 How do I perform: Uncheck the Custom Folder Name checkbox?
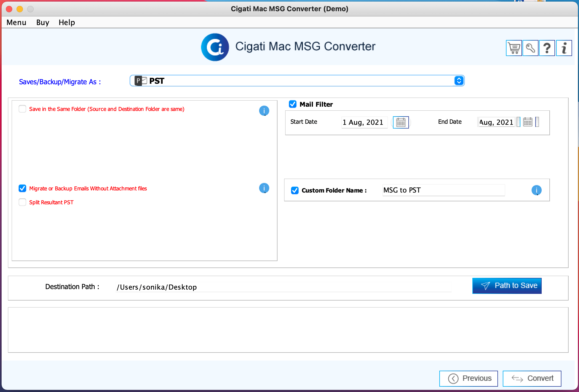[295, 190]
